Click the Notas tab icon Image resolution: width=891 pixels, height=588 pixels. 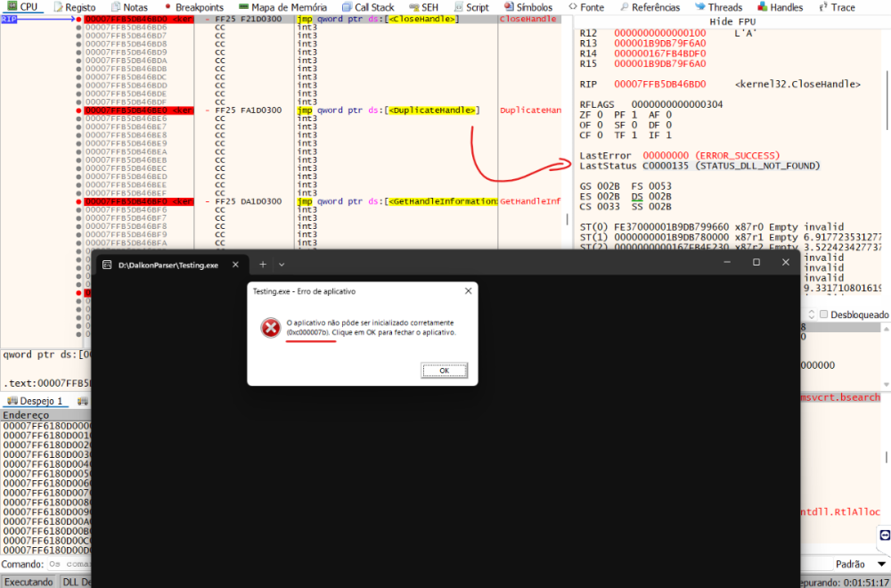(x=115, y=7)
